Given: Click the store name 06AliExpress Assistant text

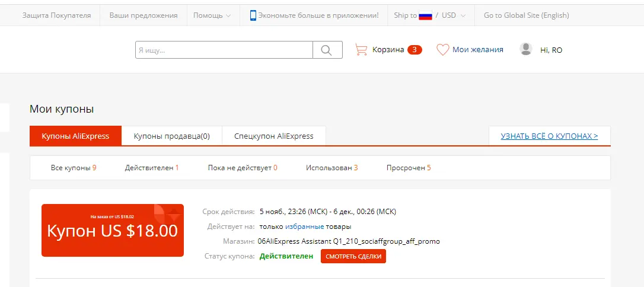Looking at the screenshot, I should 349,241.
